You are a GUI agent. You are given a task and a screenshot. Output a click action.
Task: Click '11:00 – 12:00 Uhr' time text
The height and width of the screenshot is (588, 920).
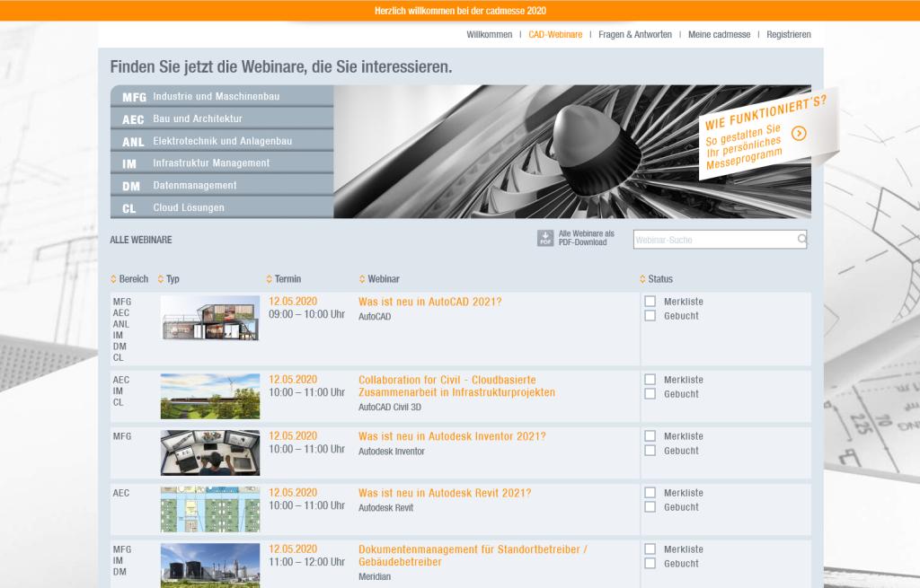(x=307, y=562)
